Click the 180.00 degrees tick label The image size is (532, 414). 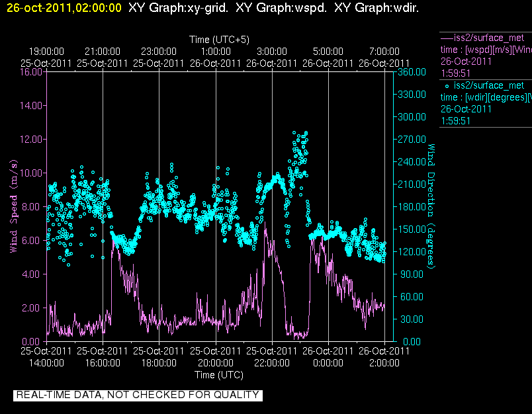point(412,206)
